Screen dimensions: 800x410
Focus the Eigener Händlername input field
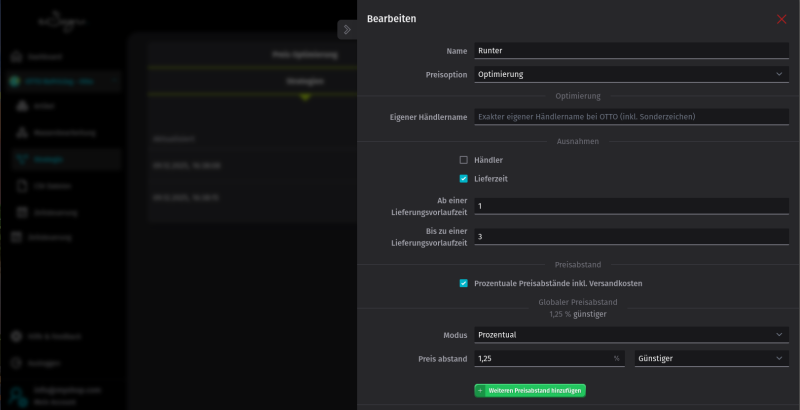[631, 117]
